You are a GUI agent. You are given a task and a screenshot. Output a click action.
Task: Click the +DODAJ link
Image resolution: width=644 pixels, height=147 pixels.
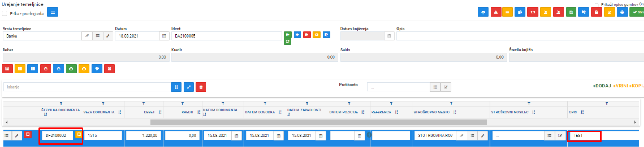[x=602, y=86]
